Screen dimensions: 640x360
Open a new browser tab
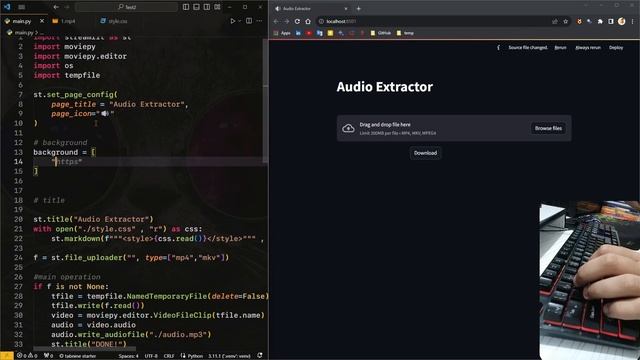click(x=359, y=8)
